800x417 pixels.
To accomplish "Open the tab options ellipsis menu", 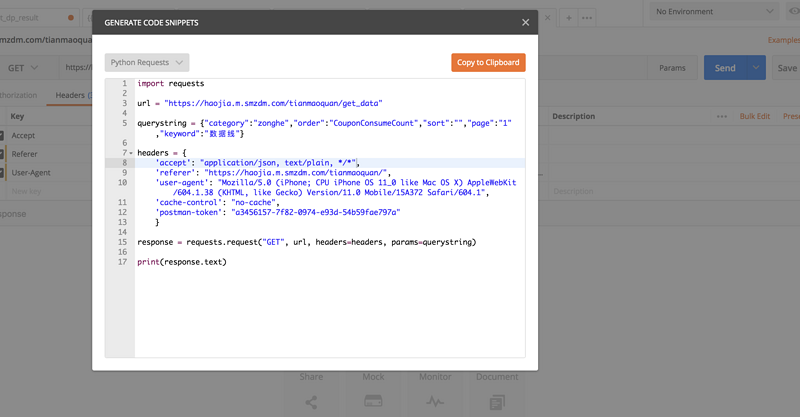I will click(x=587, y=18).
